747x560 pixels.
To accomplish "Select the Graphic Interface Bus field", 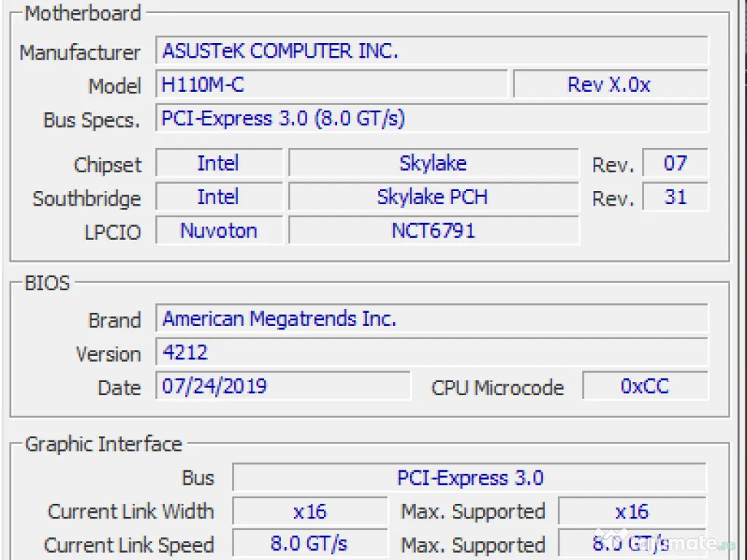I will (469, 478).
